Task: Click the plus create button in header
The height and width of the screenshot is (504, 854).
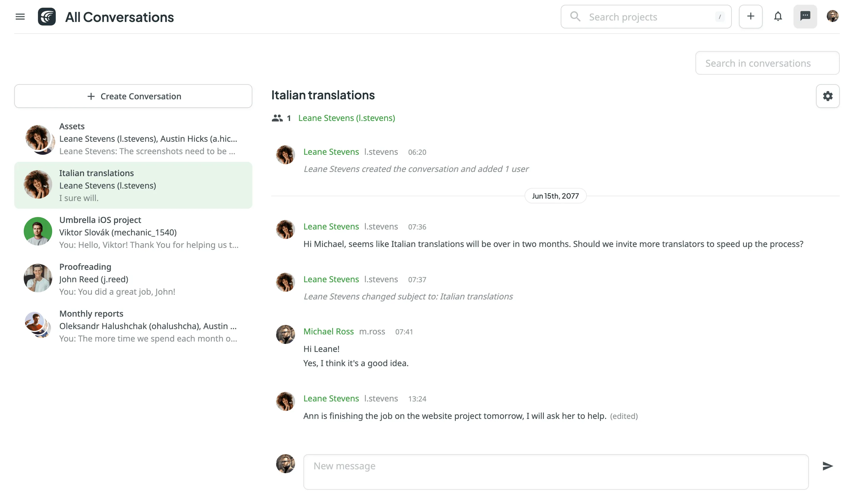Action: tap(751, 16)
